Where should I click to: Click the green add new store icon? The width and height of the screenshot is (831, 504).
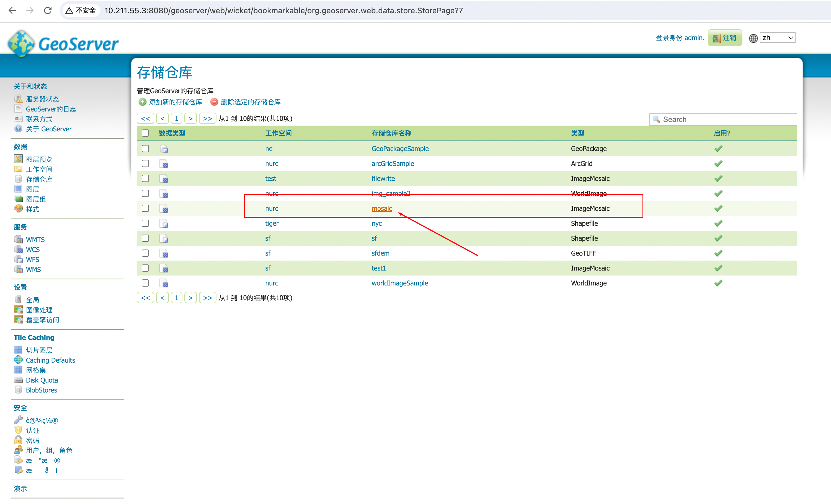pyautogui.click(x=142, y=102)
